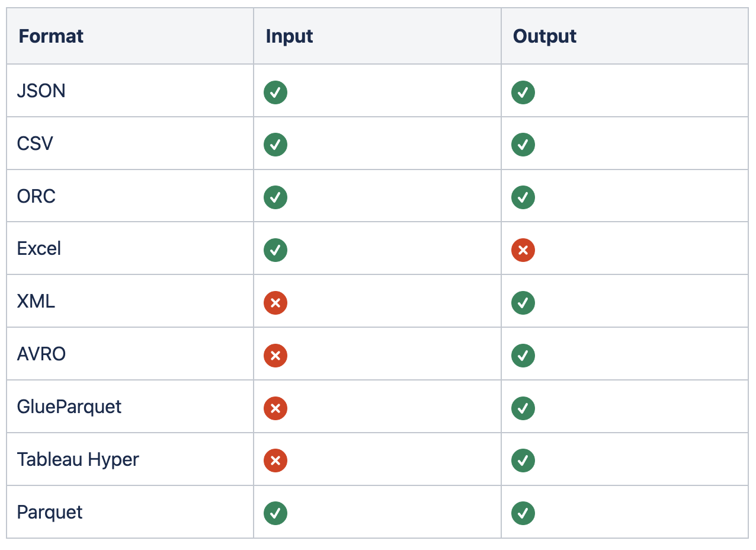Click the red cross for XML Input
The image size is (756, 550).
point(276,303)
